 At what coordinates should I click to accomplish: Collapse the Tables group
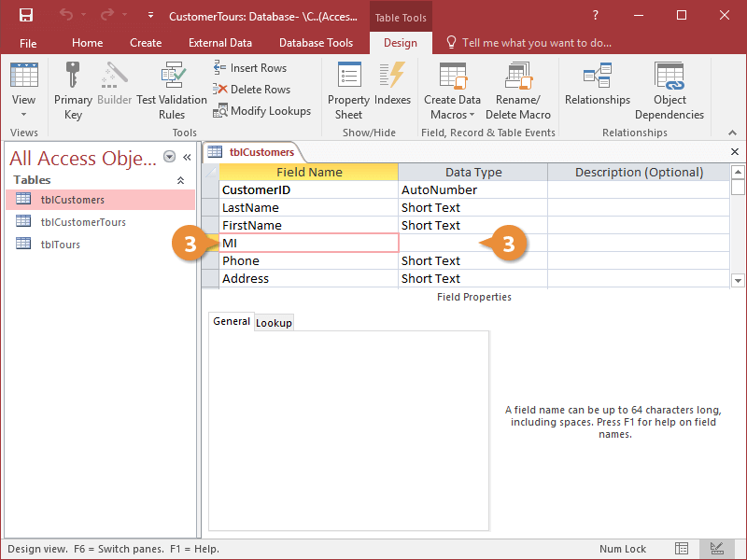click(180, 180)
